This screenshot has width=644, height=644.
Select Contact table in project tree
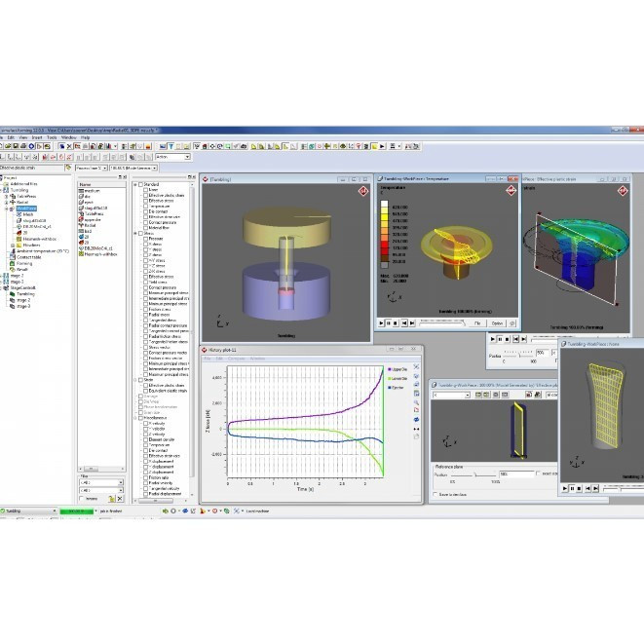tap(29, 257)
